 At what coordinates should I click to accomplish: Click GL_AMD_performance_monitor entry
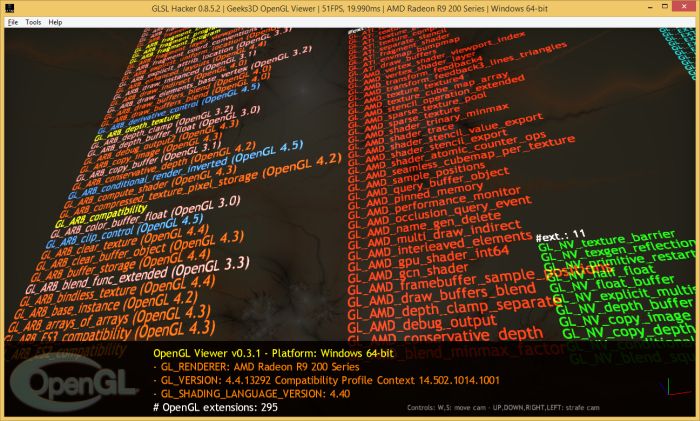point(434,201)
